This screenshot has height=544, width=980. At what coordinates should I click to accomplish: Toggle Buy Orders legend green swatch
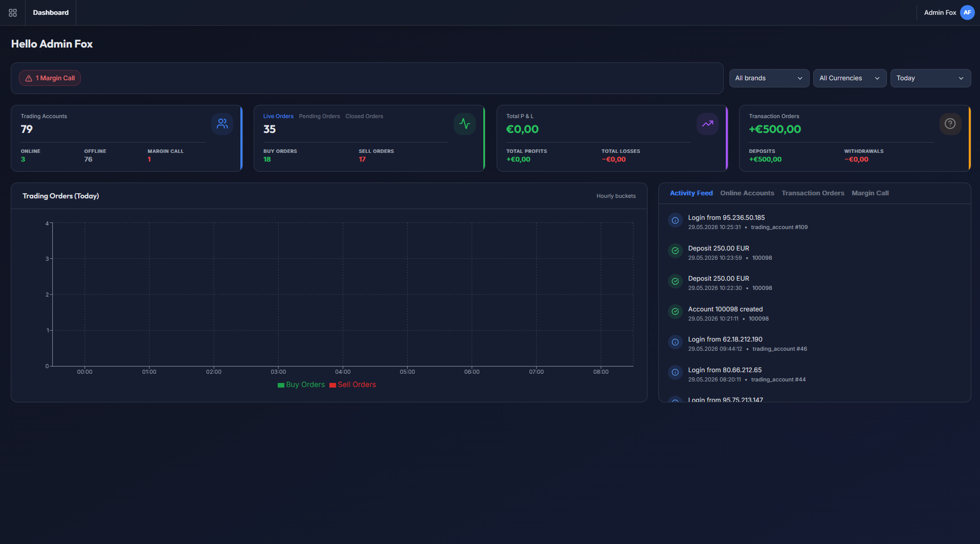pyautogui.click(x=281, y=385)
